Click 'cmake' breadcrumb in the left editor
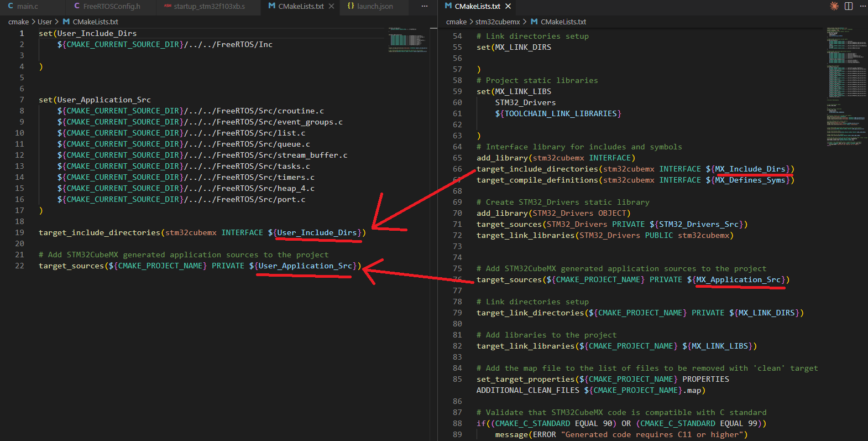 18,22
